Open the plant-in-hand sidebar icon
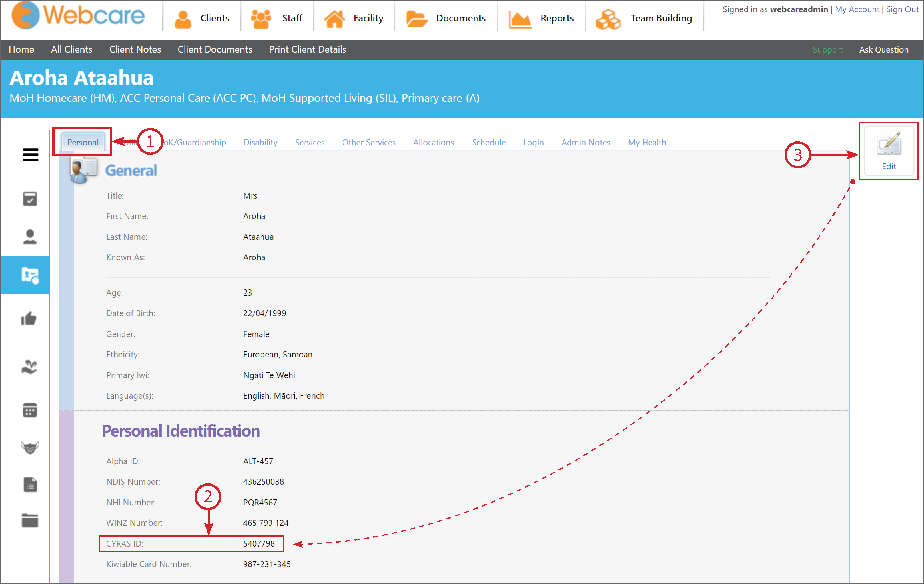 tap(29, 367)
